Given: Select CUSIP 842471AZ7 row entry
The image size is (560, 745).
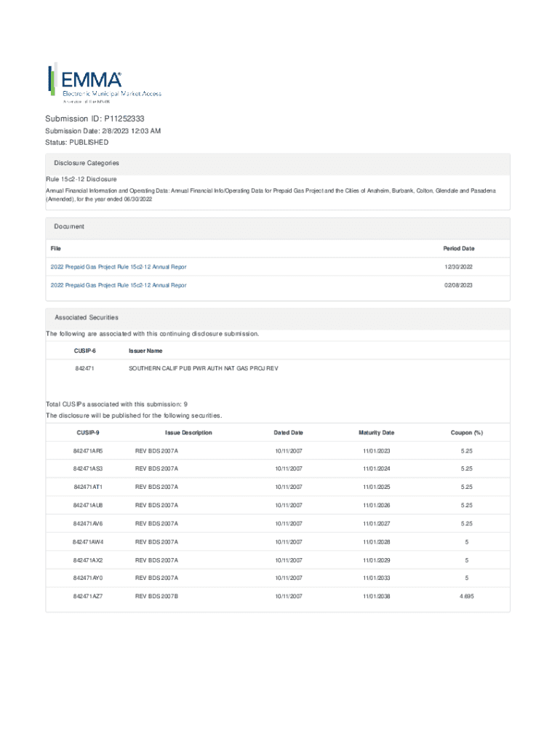Looking at the screenshot, I should pyautogui.click(x=88, y=597).
